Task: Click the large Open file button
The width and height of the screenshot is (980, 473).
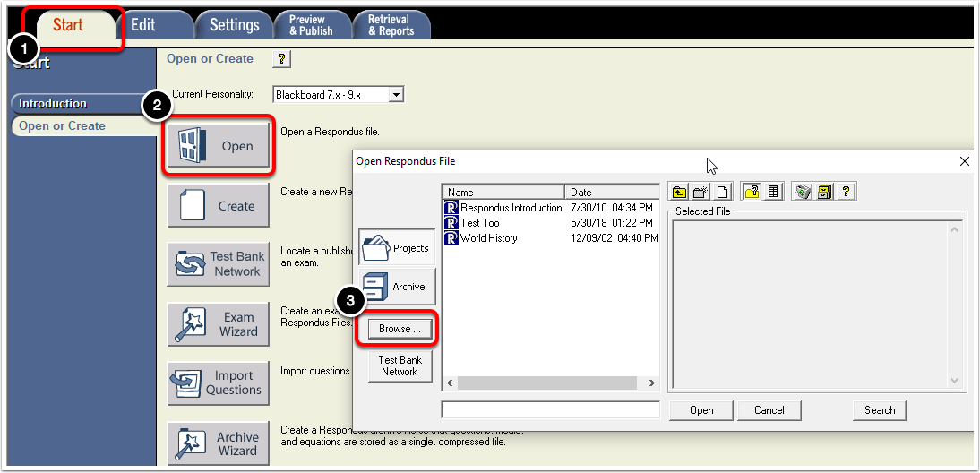Action: pyautogui.click(x=219, y=146)
